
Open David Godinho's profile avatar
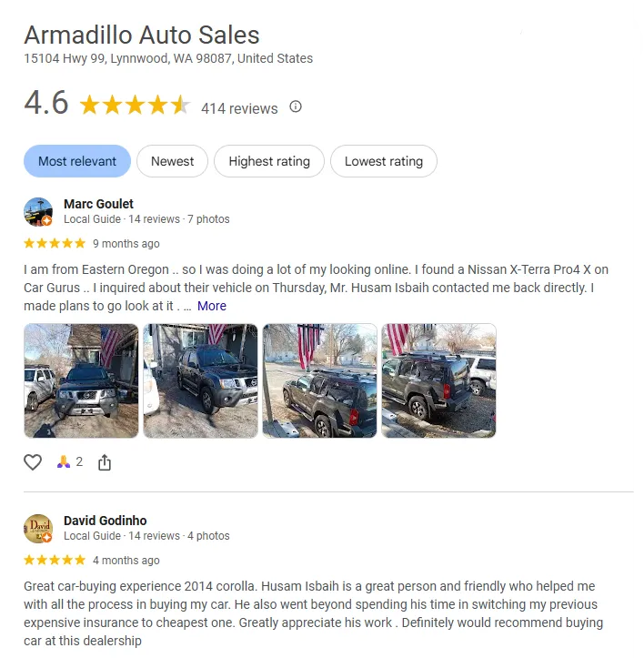click(38, 529)
